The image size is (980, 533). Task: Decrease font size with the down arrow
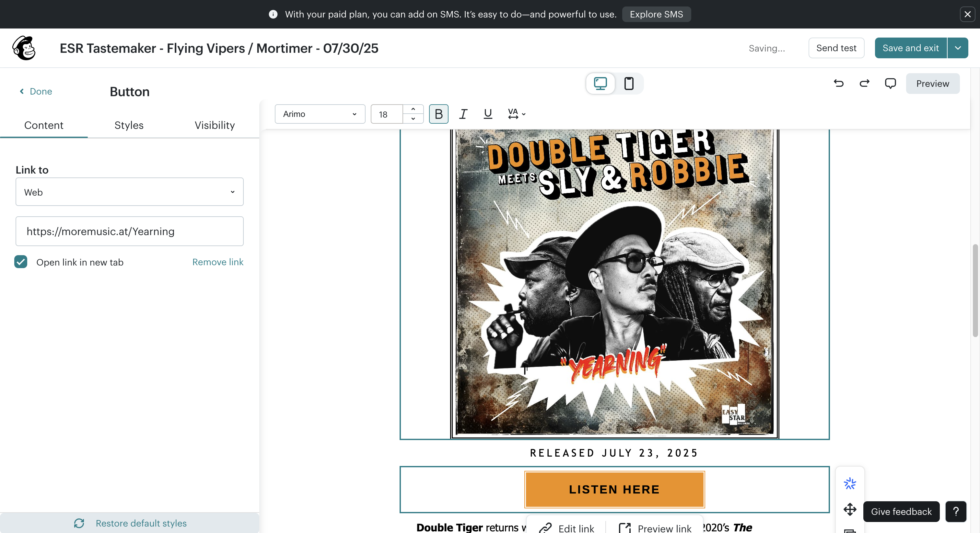[x=413, y=119]
